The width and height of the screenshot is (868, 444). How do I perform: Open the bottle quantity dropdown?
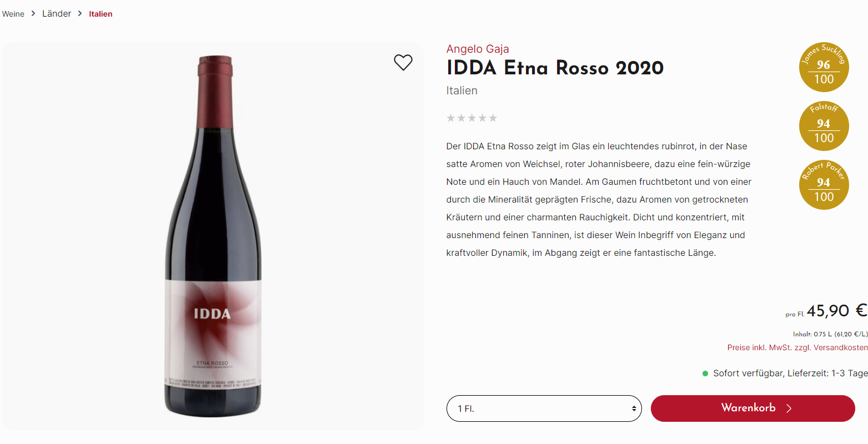click(x=544, y=408)
